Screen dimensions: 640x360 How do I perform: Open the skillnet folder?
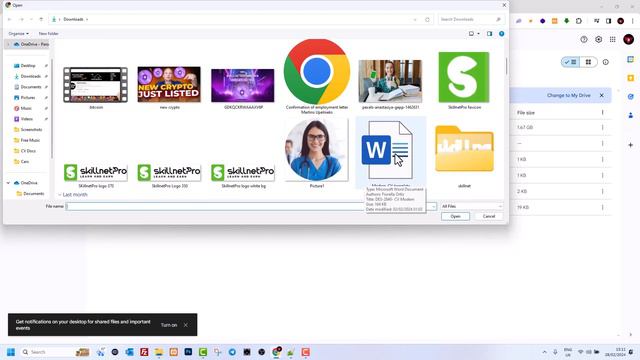coord(464,149)
